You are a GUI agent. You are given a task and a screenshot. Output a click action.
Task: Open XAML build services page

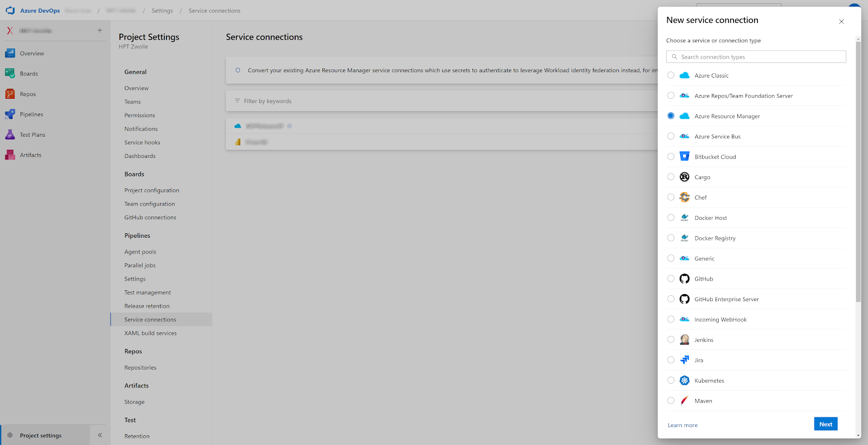click(150, 333)
